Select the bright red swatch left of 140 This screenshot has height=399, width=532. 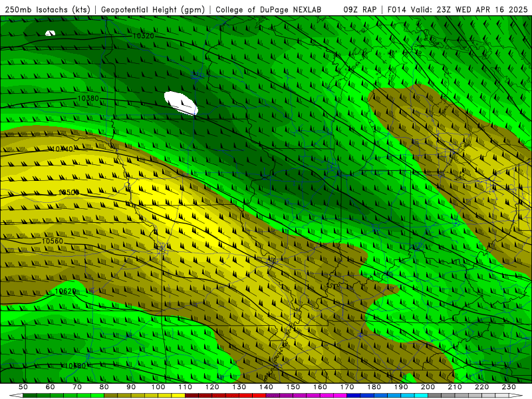(259, 396)
